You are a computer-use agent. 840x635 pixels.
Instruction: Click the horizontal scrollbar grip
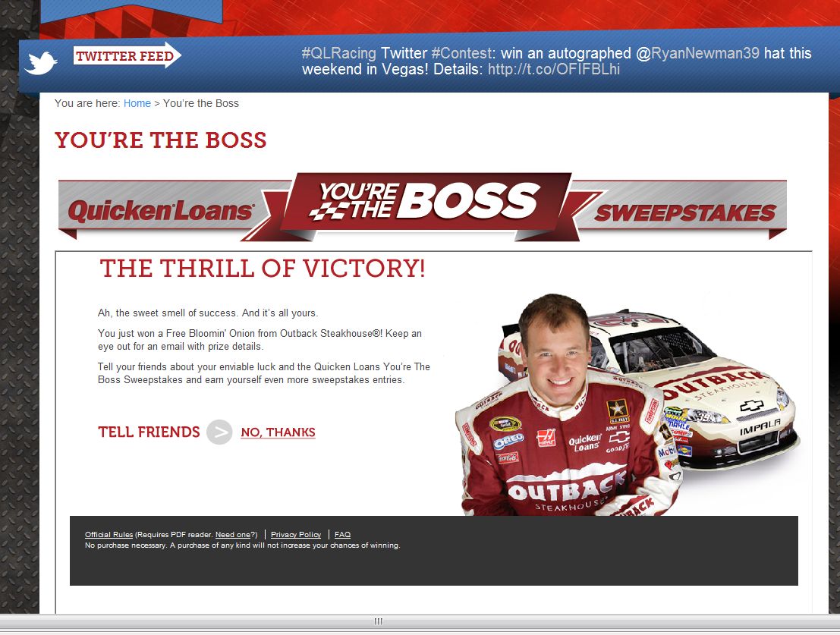point(378,621)
